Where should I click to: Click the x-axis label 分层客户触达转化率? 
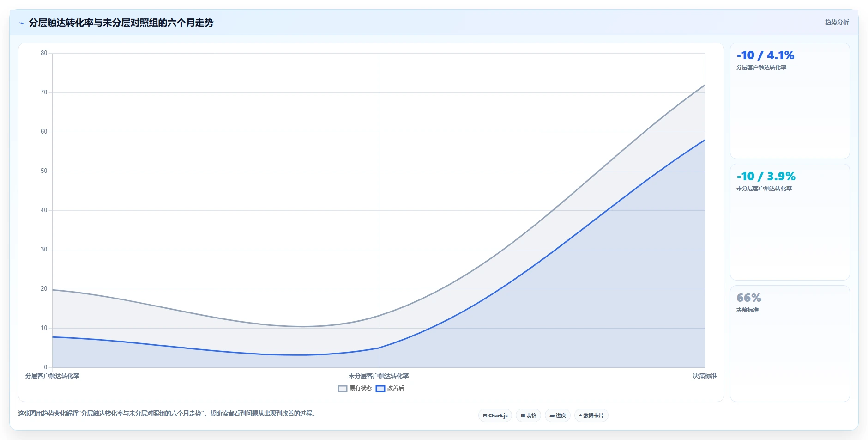52,376
